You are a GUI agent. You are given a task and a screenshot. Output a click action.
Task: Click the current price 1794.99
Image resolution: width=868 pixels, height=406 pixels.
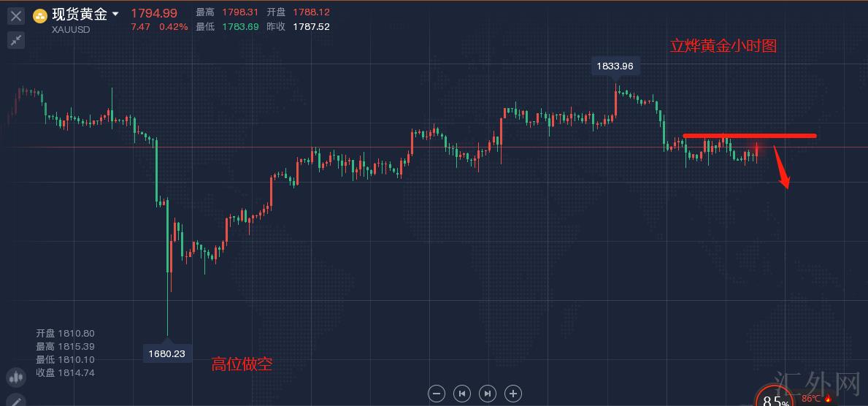click(154, 13)
